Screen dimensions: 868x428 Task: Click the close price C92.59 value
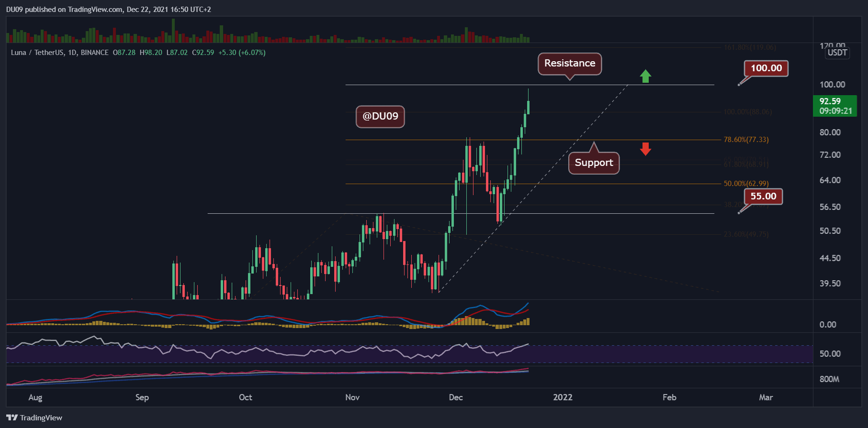point(203,53)
